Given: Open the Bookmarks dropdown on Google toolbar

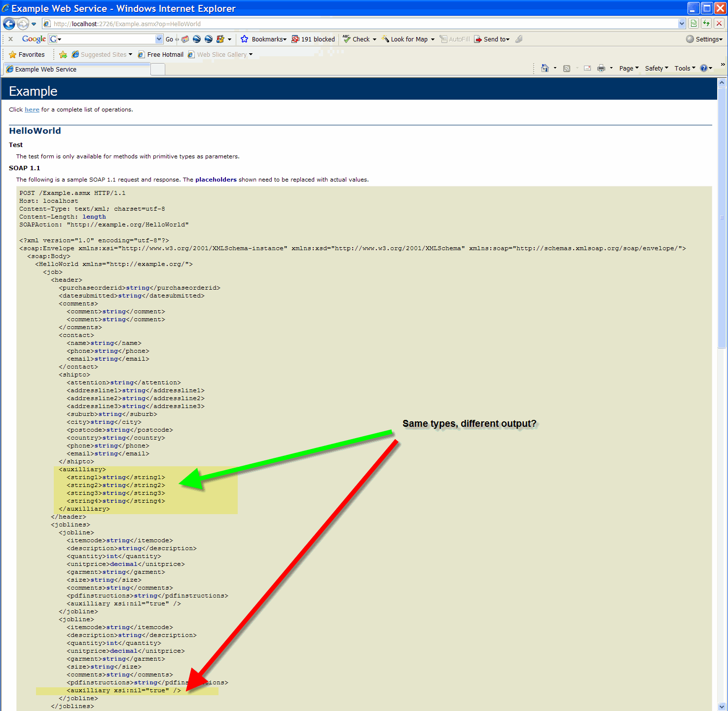Looking at the screenshot, I should [x=263, y=39].
